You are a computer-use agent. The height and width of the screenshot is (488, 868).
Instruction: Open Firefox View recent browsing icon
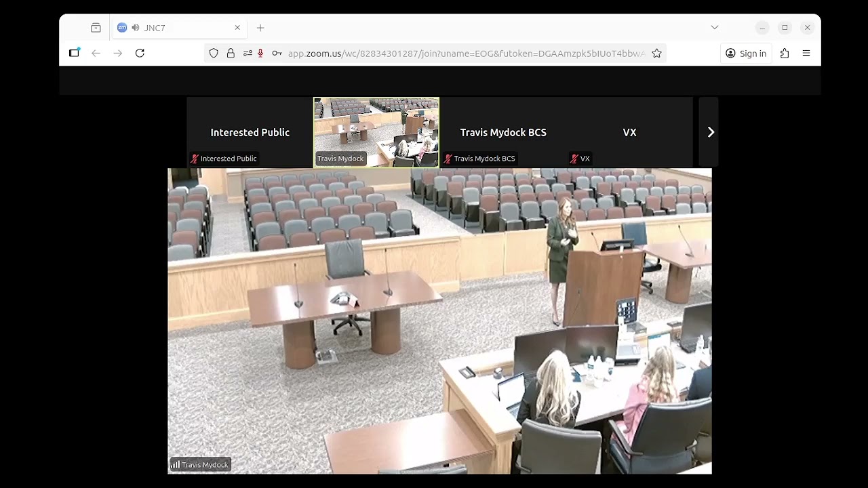[96, 28]
